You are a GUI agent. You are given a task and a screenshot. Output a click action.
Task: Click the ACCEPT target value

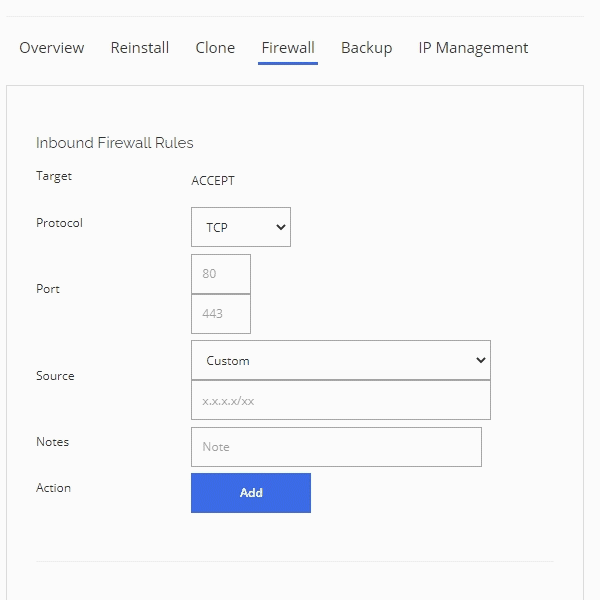click(x=213, y=181)
